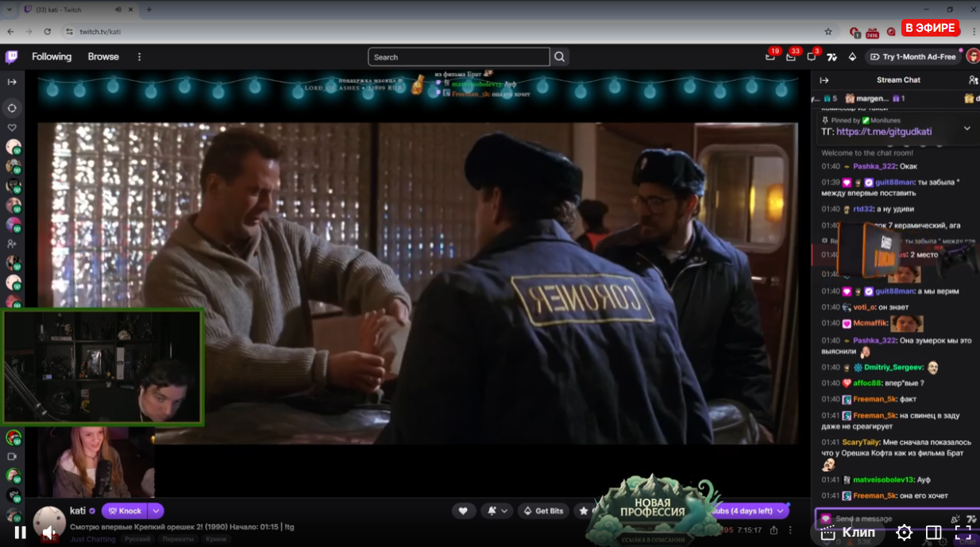Open the t.me/gitgudkati pinned link
Viewport: 980px width, 547px height.
pyautogui.click(x=884, y=132)
